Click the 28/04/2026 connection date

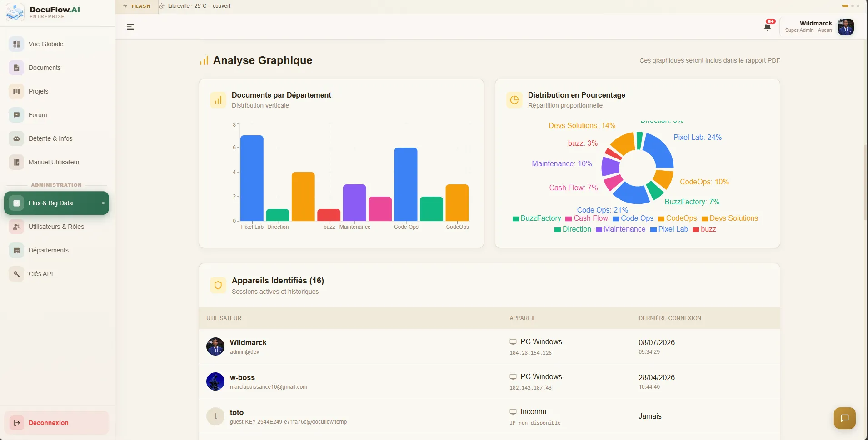pyautogui.click(x=657, y=377)
